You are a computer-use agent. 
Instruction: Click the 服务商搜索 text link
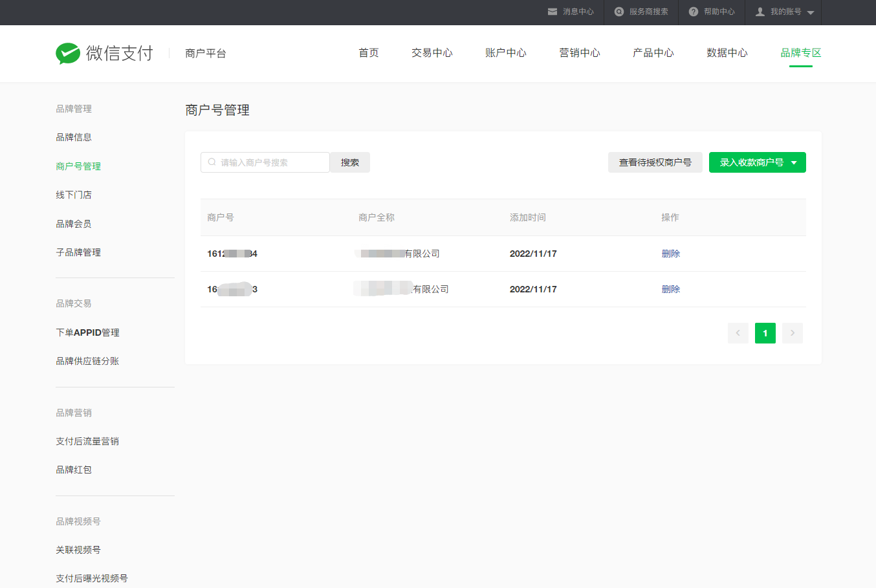tap(649, 12)
